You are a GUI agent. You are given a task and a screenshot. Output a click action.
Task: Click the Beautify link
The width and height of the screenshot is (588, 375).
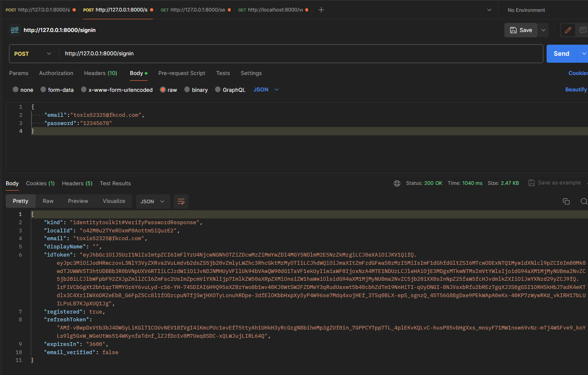(576, 90)
